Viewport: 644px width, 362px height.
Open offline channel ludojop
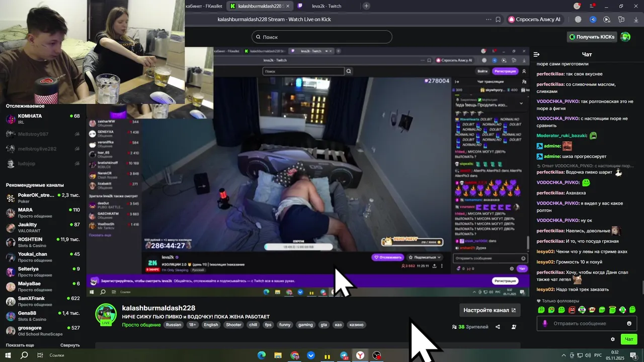pyautogui.click(x=43, y=164)
